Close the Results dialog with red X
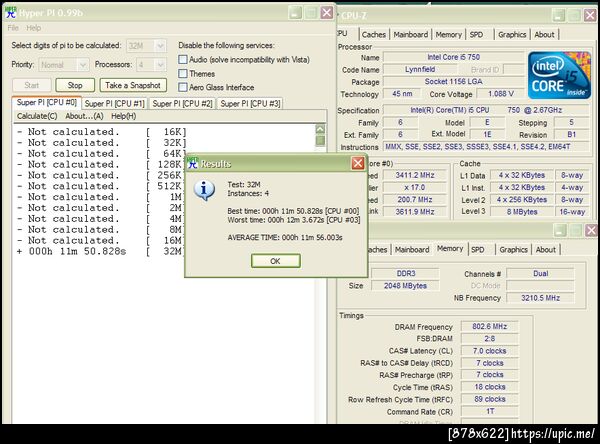 (358, 163)
